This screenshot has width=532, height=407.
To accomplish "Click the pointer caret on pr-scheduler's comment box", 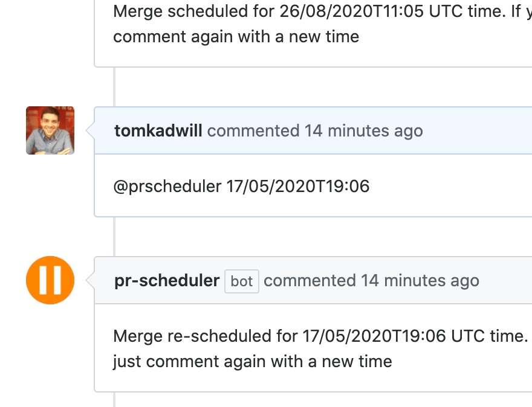I will point(90,280).
